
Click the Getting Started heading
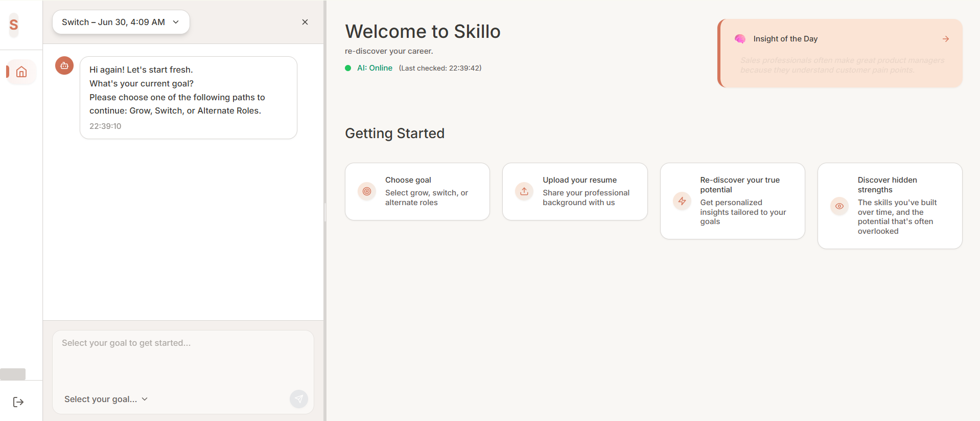point(394,134)
